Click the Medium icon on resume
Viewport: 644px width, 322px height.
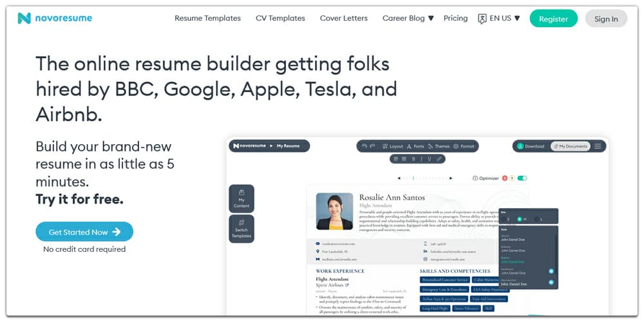(x=317, y=259)
